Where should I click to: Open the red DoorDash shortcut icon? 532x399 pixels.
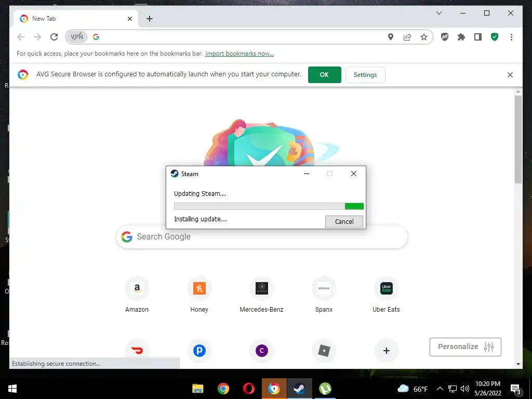[x=137, y=351]
